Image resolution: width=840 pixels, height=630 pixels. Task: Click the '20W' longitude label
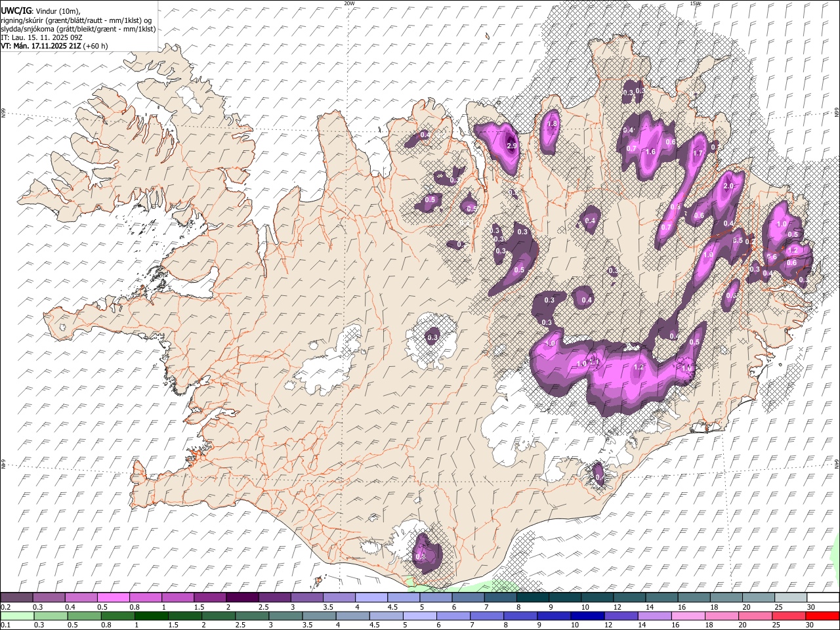click(x=349, y=3)
